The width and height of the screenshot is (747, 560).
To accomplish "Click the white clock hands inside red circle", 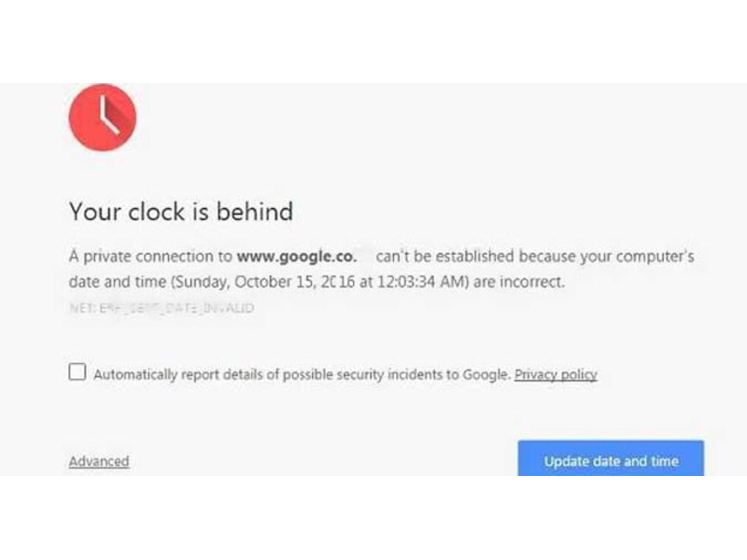I will 108,114.
